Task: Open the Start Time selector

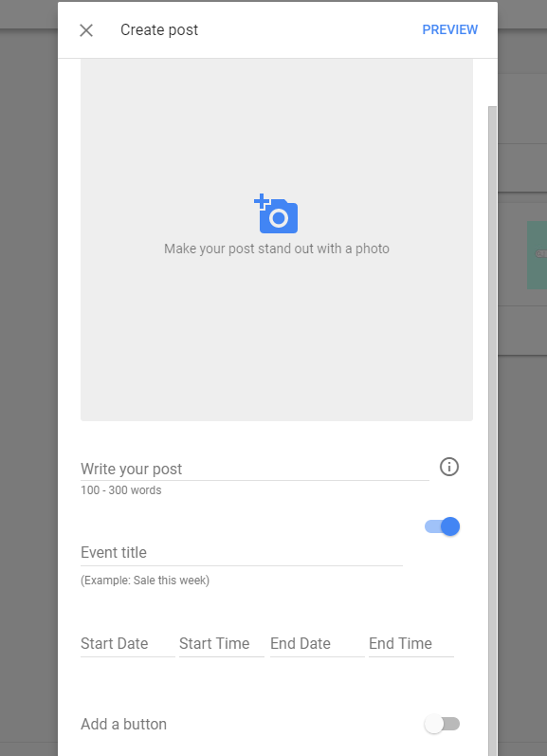Action: click(x=222, y=644)
